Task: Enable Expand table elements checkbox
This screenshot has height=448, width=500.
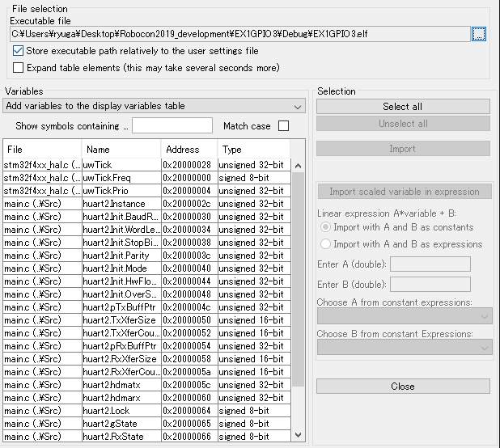Action: 18,68
